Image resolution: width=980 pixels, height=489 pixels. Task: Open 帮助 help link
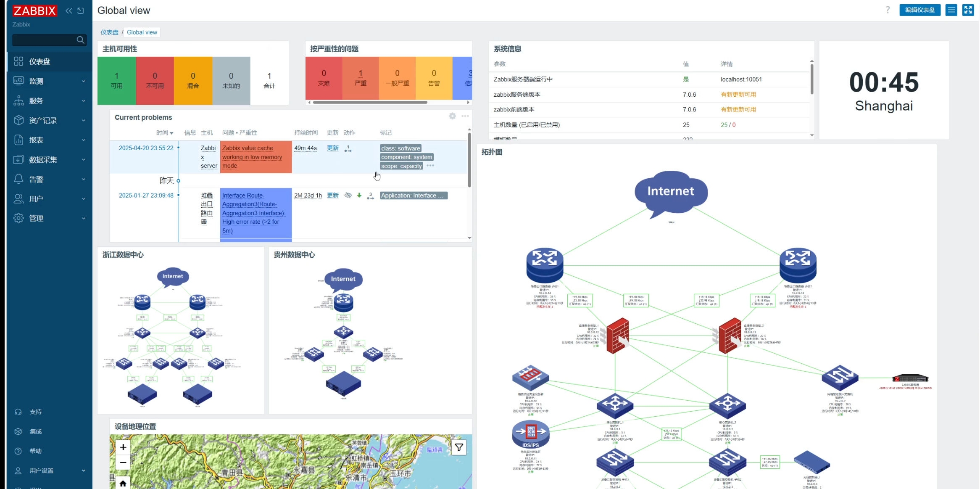(x=36, y=451)
